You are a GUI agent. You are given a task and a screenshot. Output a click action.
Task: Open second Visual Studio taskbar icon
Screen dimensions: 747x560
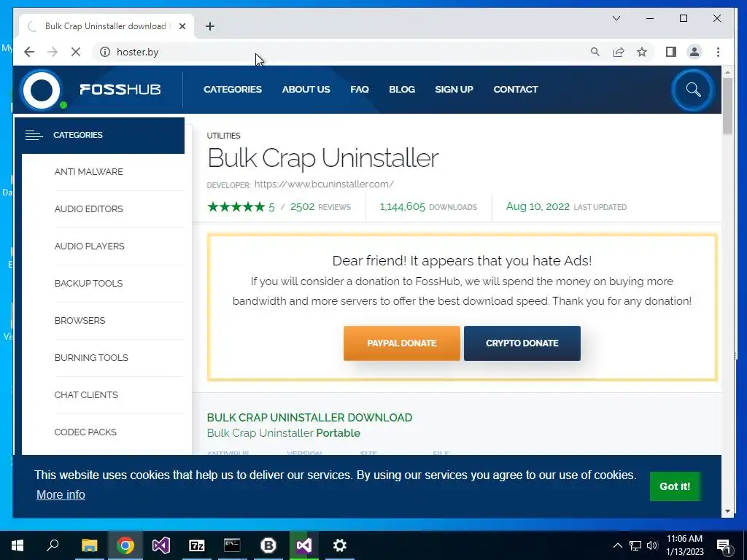pos(304,545)
